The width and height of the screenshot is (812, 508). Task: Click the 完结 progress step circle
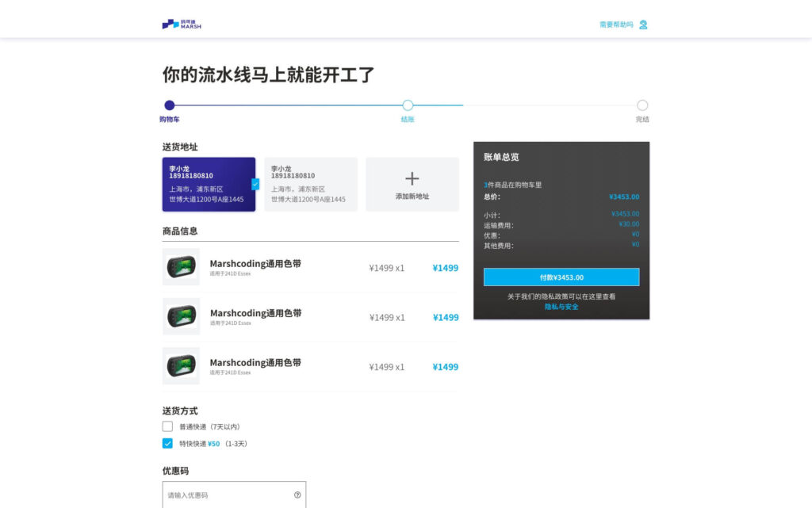pyautogui.click(x=642, y=105)
